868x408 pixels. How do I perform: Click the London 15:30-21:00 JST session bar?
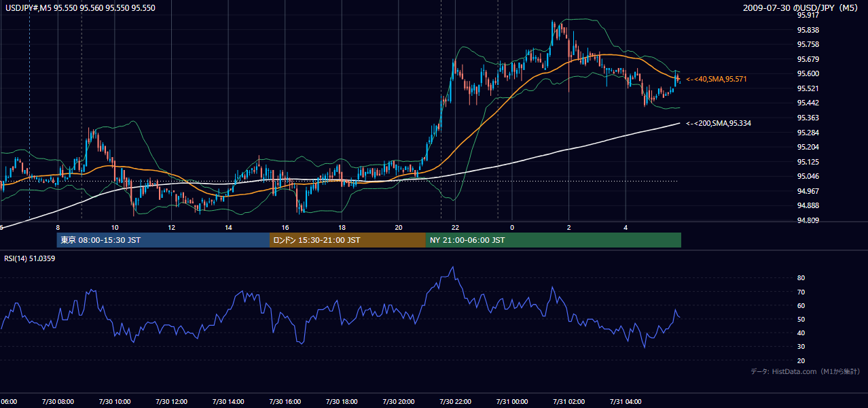tap(348, 240)
